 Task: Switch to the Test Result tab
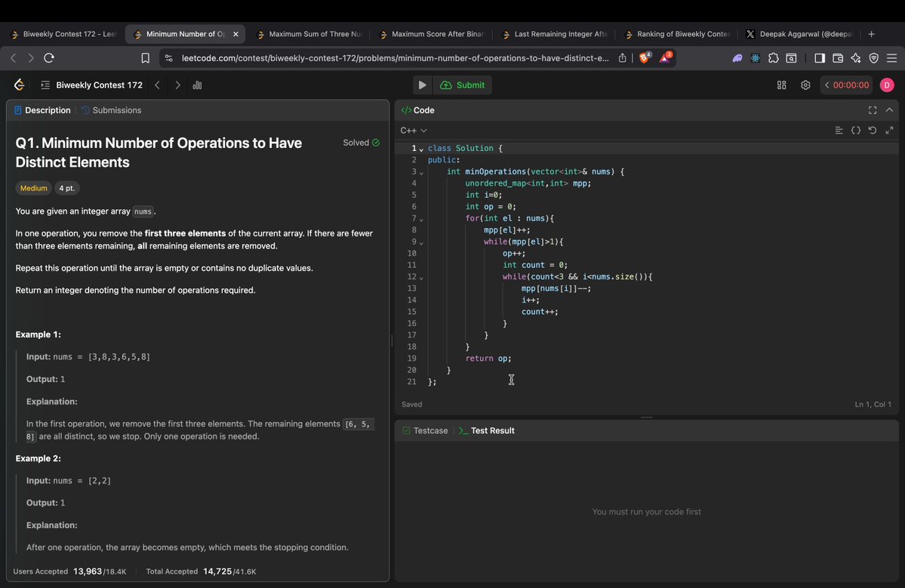[487, 430]
